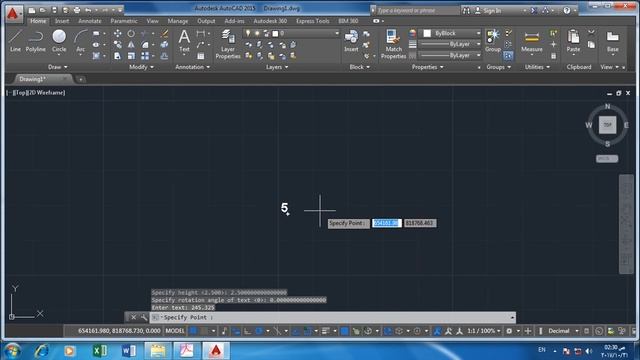Open Excel from Windows taskbar
Image resolution: width=640 pixels, height=360 pixels.
point(100,351)
